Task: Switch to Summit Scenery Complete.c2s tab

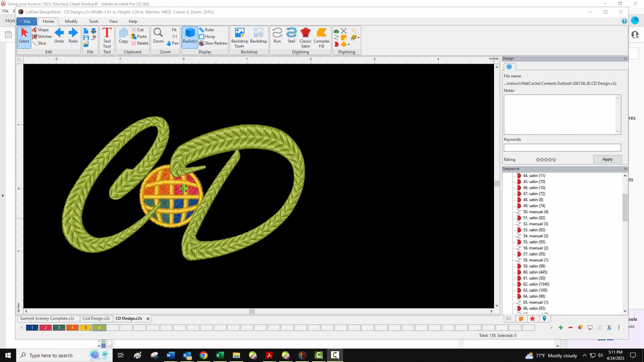Action: click(47, 318)
